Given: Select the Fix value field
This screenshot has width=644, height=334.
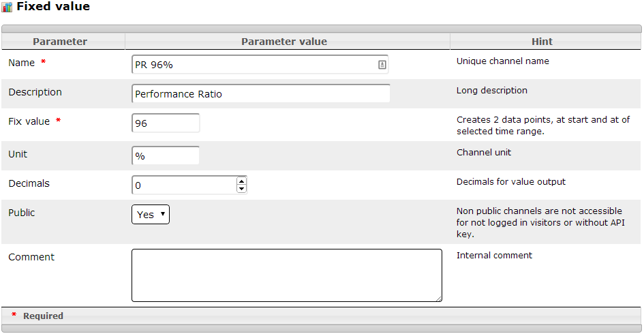Looking at the screenshot, I should 166,123.
